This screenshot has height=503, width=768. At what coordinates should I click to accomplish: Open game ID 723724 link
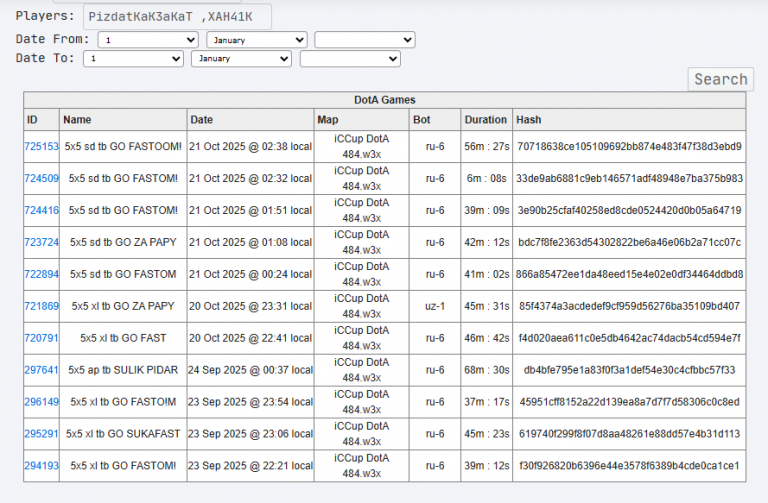coord(41,242)
